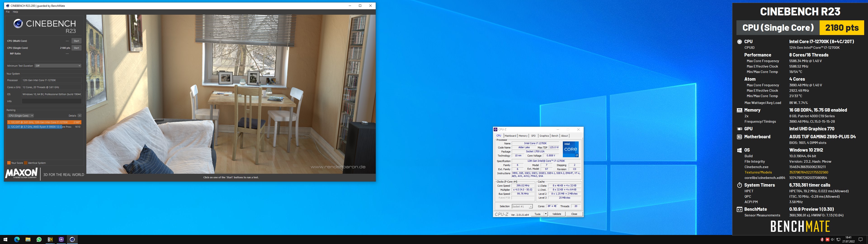Expand the Tools dropdown arrow in CPU-Z
This screenshot has height=244, width=868.
(546, 214)
